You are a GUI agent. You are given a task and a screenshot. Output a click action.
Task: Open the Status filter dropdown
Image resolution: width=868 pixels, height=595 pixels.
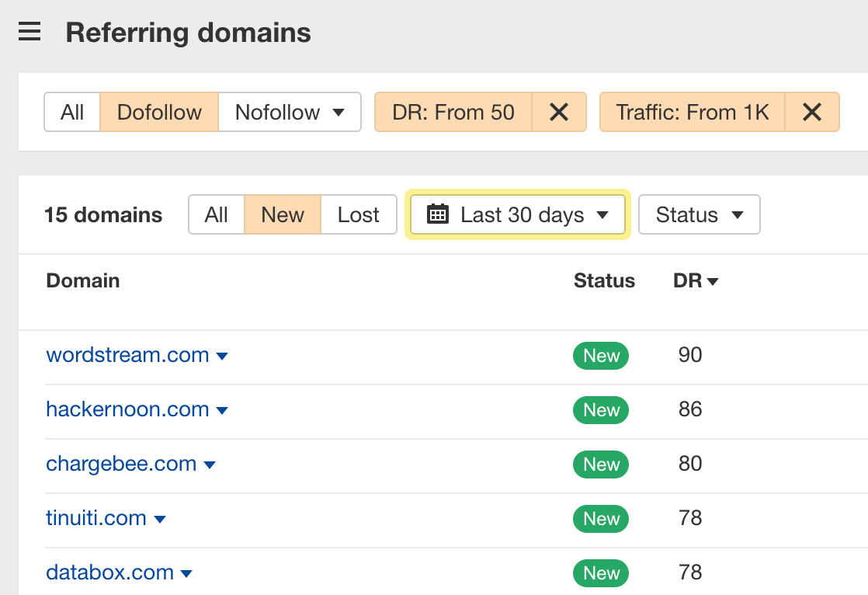click(699, 214)
